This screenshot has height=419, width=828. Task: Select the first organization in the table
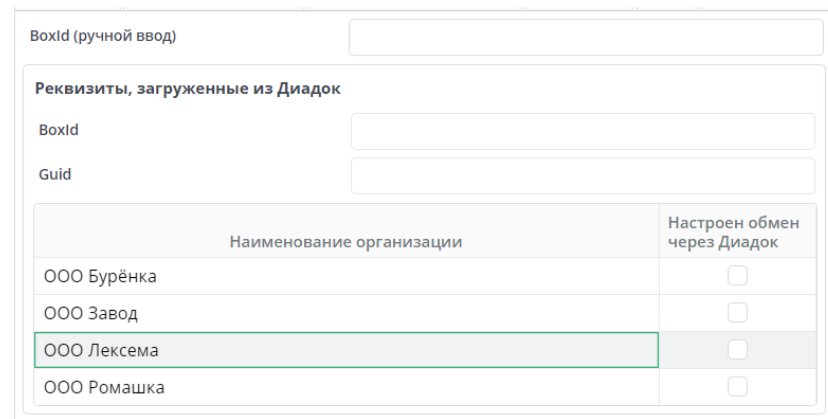click(346, 276)
